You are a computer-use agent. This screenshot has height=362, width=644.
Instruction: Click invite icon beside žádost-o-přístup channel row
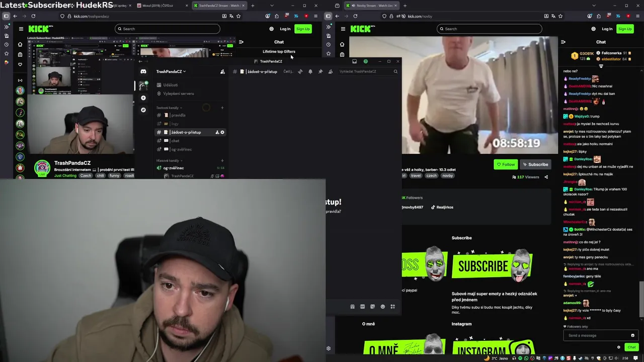coord(217,132)
